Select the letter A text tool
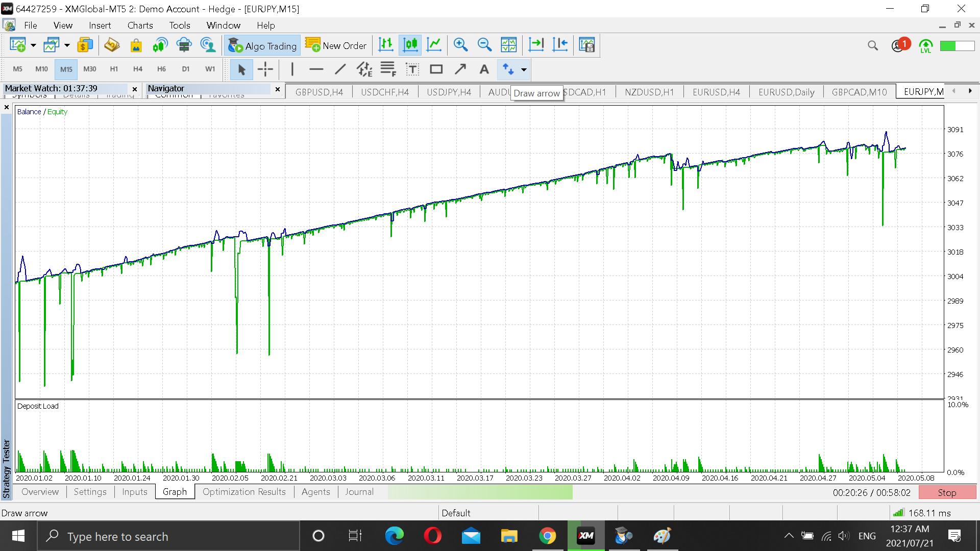This screenshot has width=980, height=551. 484,69
